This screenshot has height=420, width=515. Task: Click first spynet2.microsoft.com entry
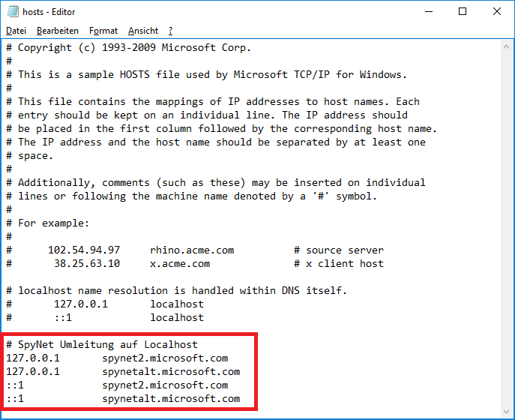coord(165,358)
